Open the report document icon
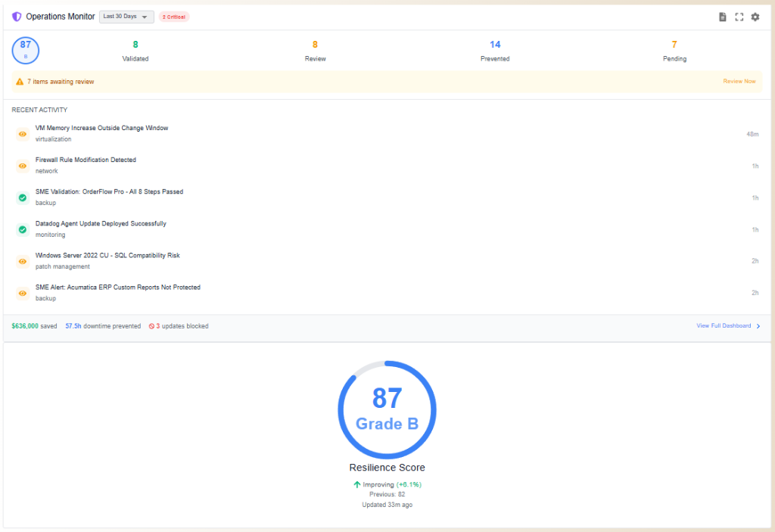This screenshot has width=775, height=532. click(x=722, y=16)
